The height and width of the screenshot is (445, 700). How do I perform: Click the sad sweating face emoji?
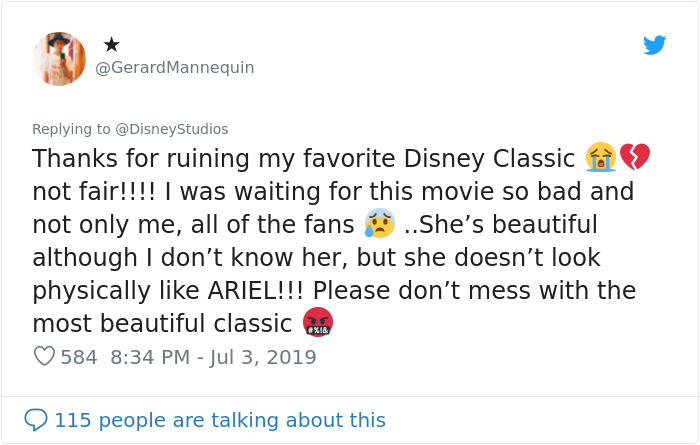380,224
